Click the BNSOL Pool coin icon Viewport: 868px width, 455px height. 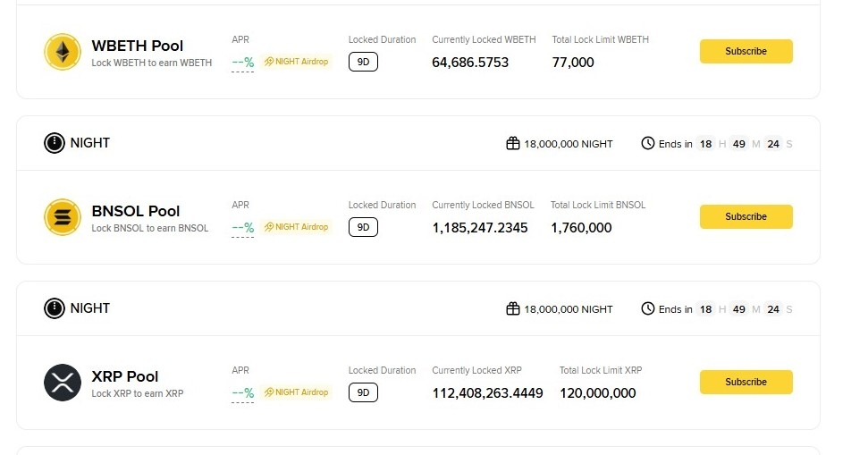(x=63, y=217)
